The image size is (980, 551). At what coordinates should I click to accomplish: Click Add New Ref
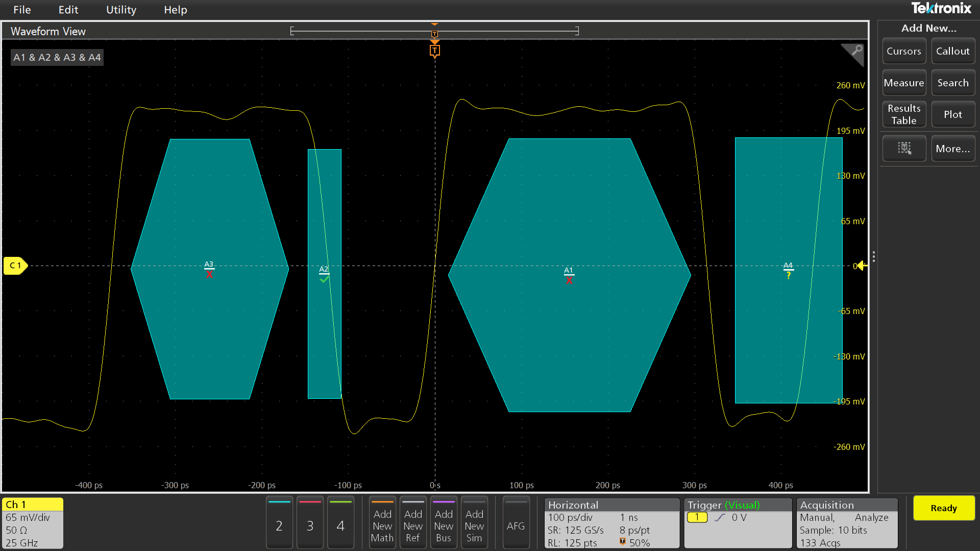413,522
